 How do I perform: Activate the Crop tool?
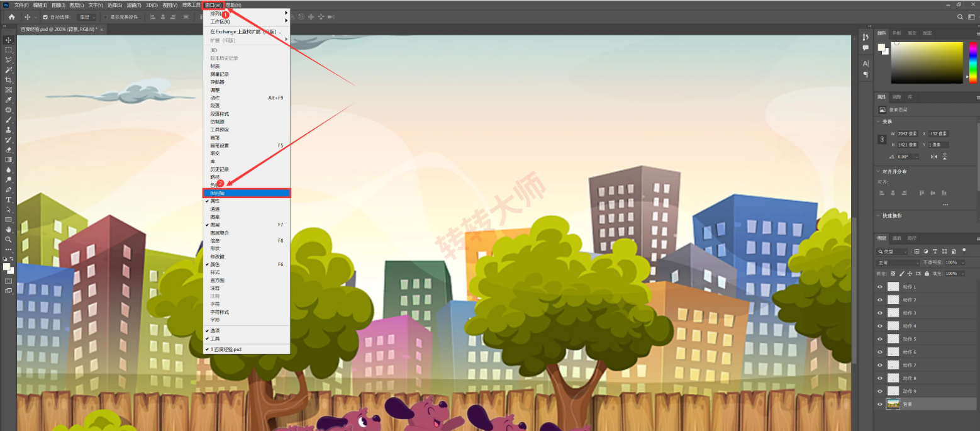[x=9, y=80]
